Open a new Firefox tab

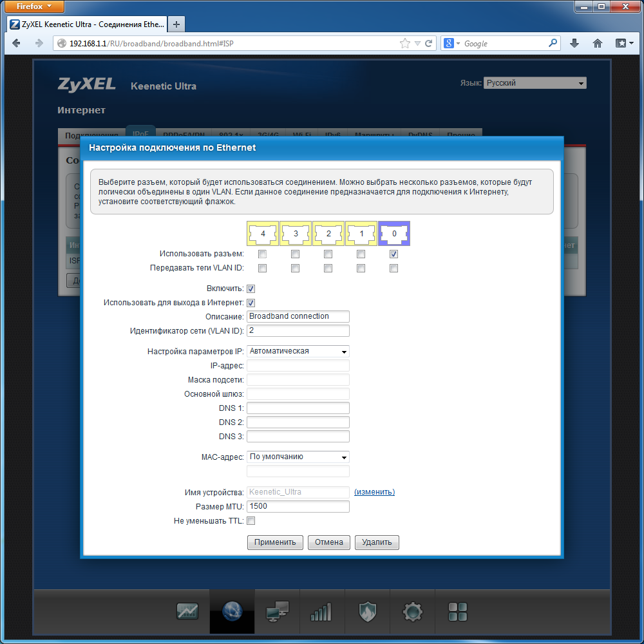(176, 24)
